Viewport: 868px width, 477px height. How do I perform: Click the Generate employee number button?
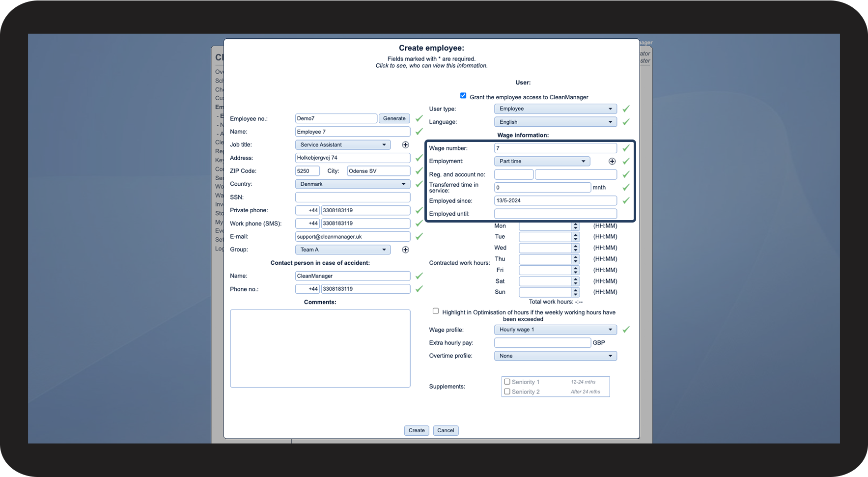[x=394, y=118]
